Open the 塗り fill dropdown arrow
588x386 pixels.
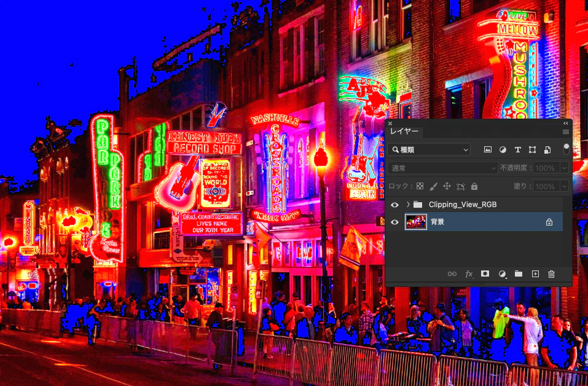564,186
